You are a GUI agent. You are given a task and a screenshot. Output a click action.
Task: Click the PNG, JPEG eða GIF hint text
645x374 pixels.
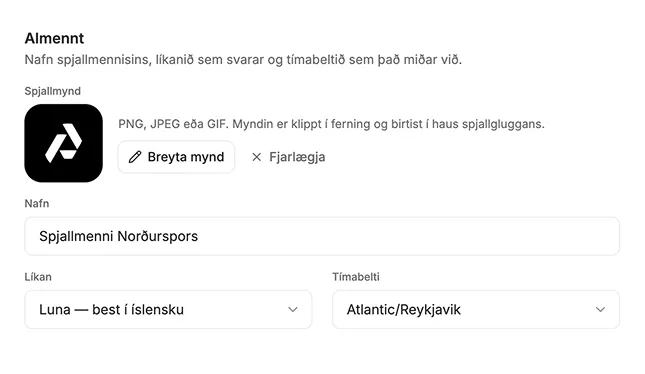coord(331,124)
